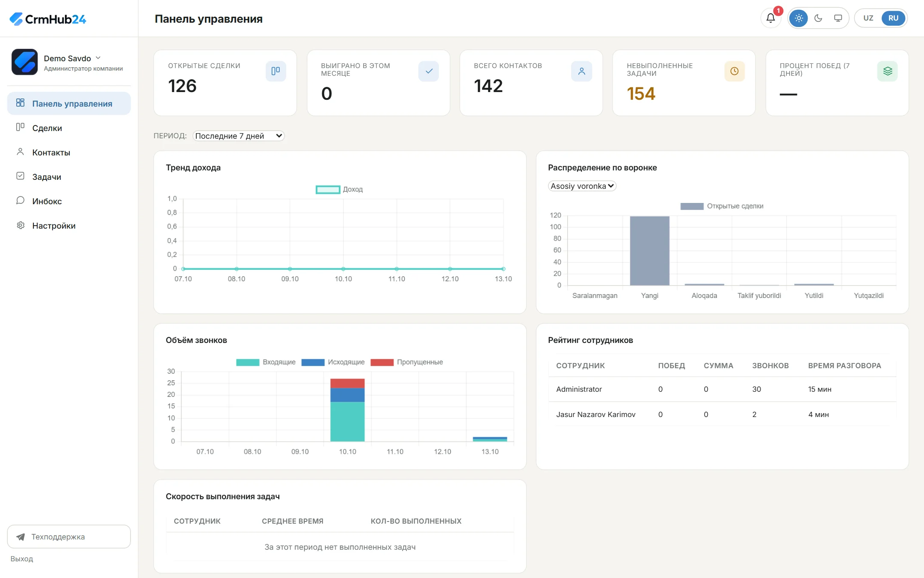Select the Administrator row name
This screenshot has width=924, height=578.
click(x=579, y=389)
